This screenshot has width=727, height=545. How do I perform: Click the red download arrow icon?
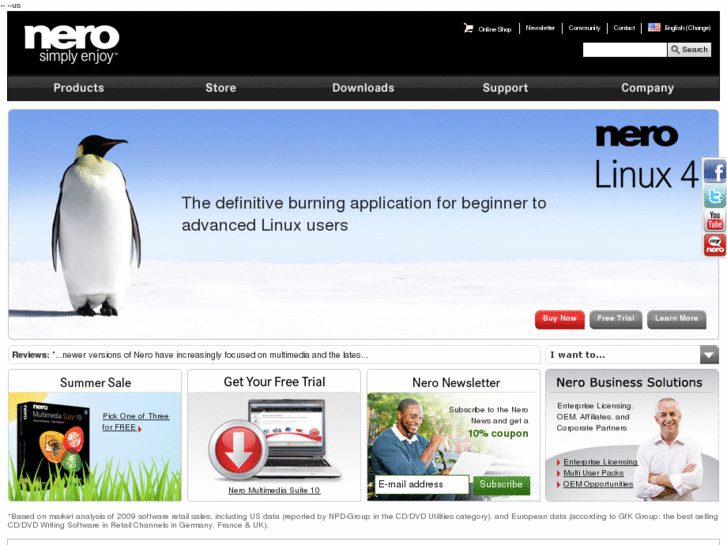point(238,449)
